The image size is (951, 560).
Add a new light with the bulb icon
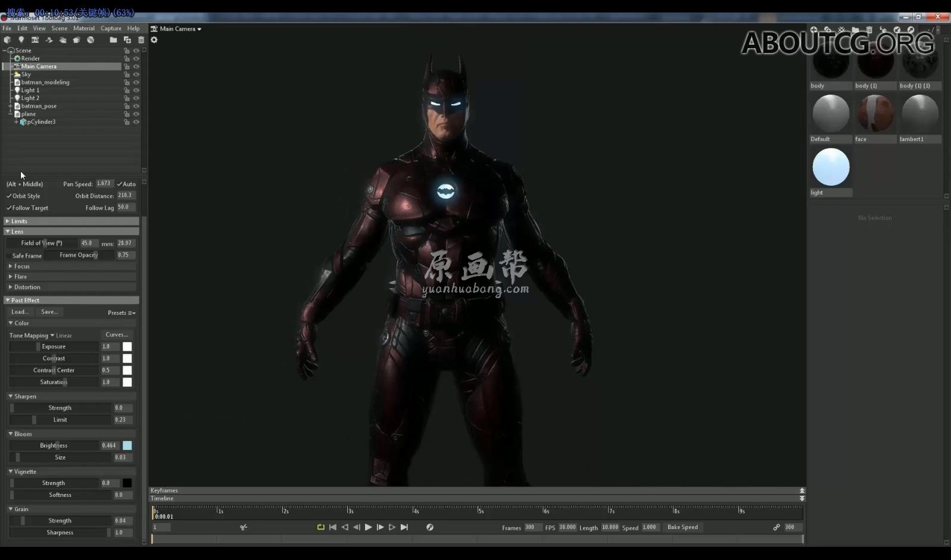tap(21, 40)
